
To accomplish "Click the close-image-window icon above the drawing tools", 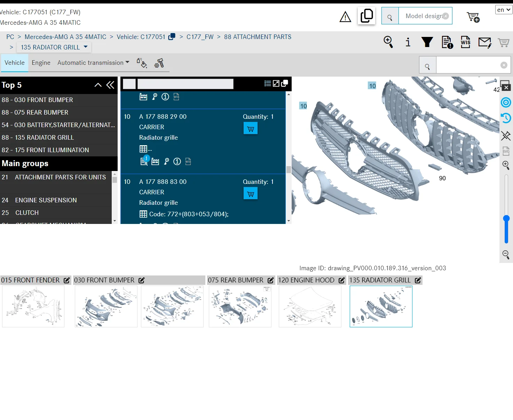I will (x=505, y=86).
